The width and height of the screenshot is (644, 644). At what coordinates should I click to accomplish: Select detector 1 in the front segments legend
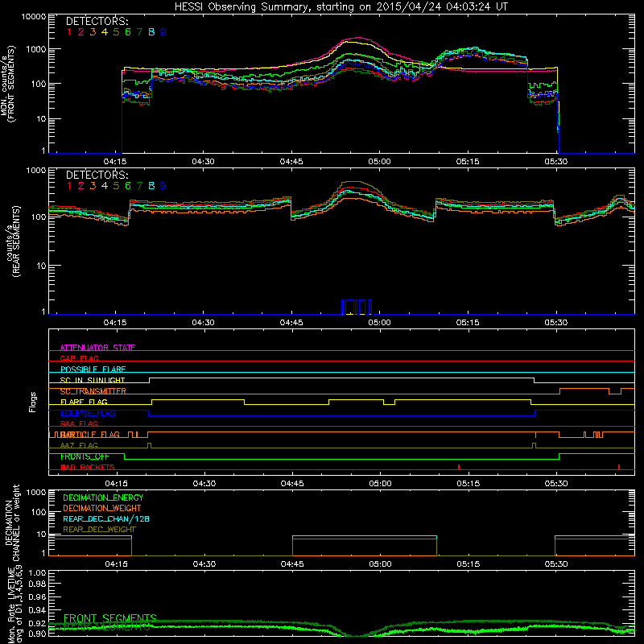pyautogui.click(x=69, y=32)
